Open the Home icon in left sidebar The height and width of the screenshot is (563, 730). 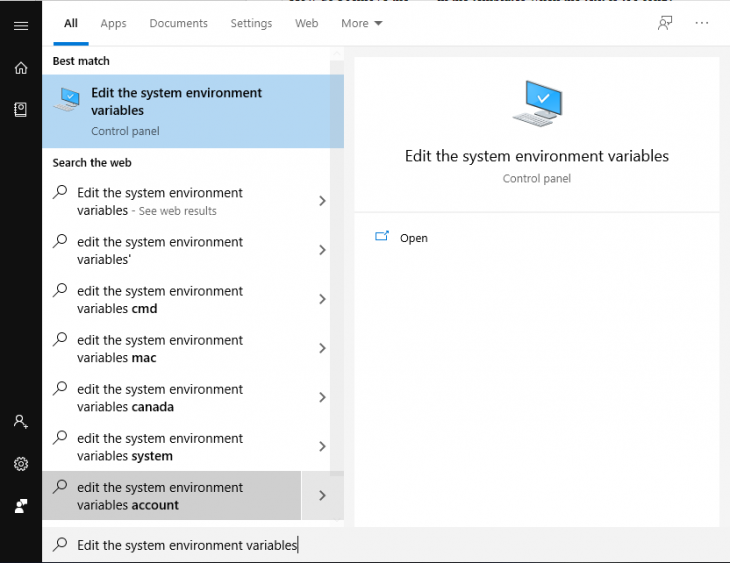tap(20, 68)
